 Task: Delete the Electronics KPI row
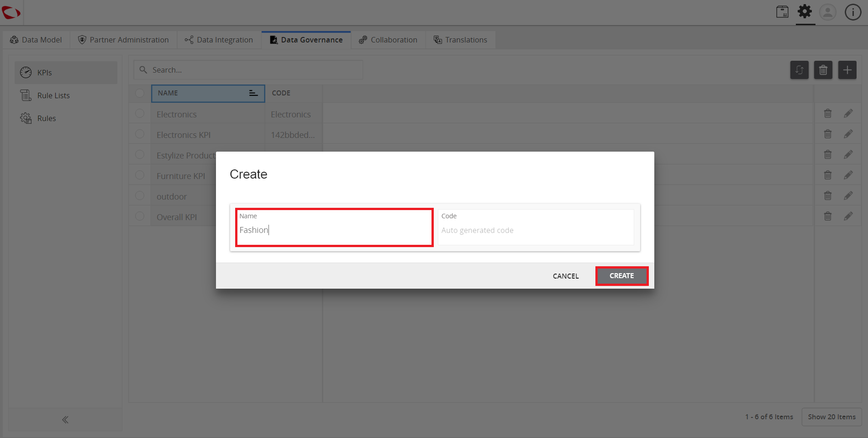pyautogui.click(x=828, y=134)
